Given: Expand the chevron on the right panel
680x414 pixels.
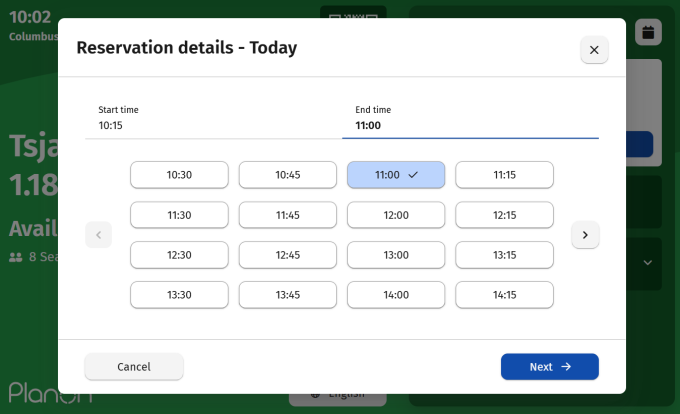Looking at the screenshot, I should pyautogui.click(x=648, y=262).
